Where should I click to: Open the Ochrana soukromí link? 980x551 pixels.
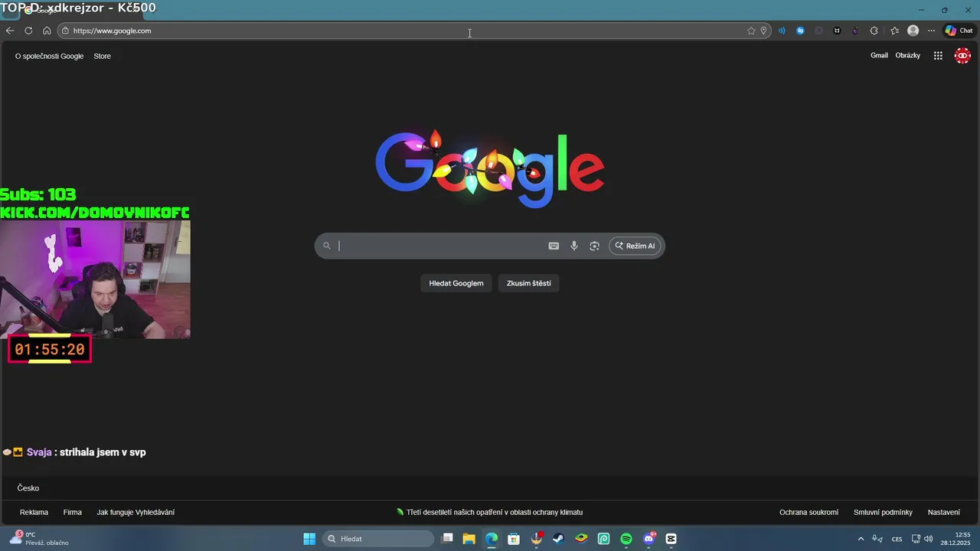click(808, 512)
